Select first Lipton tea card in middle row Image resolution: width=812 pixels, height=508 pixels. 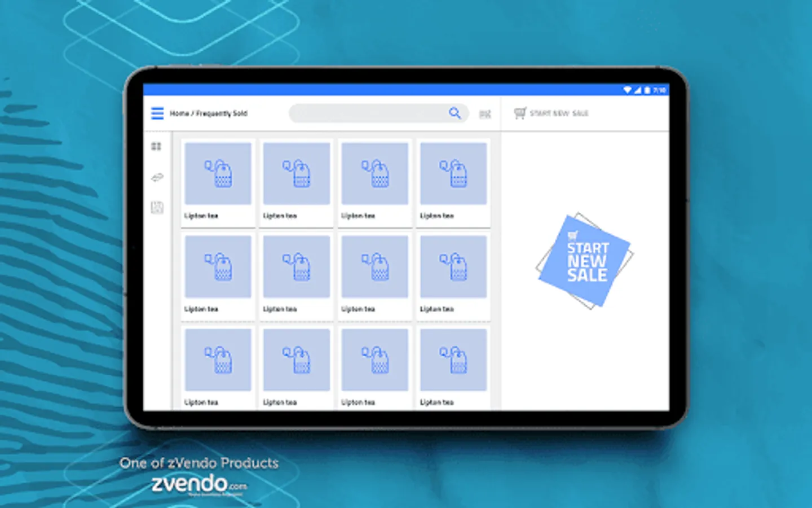(218, 277)
